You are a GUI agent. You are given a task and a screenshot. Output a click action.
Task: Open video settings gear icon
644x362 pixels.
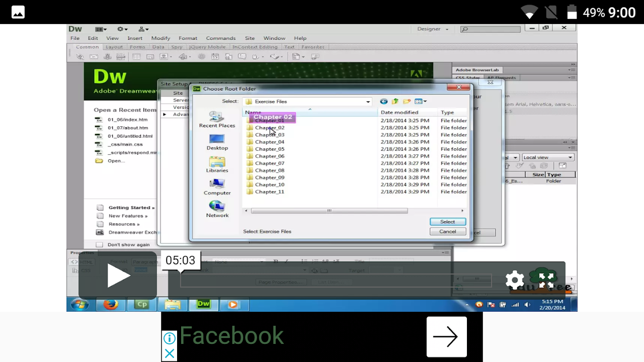pos(515,281)
